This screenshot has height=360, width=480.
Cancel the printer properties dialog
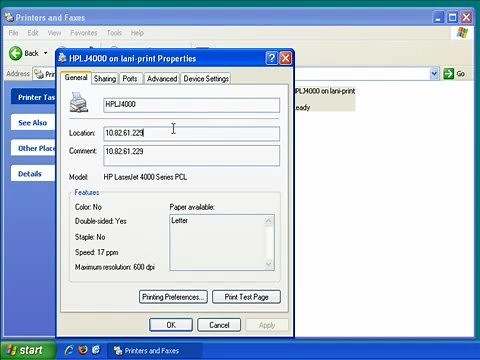(219, 325)
